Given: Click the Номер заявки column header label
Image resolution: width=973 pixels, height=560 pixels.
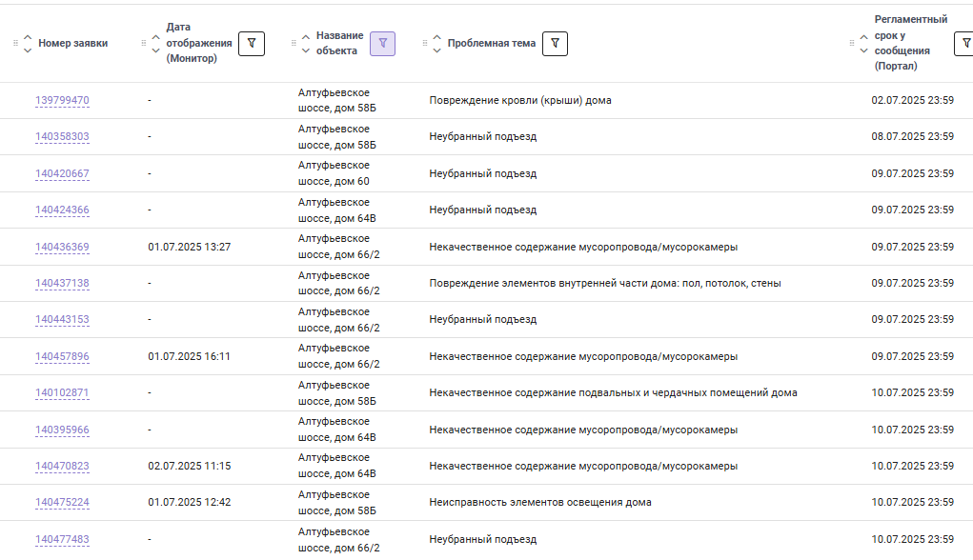Looking at the screenshot, I should 73,44.
